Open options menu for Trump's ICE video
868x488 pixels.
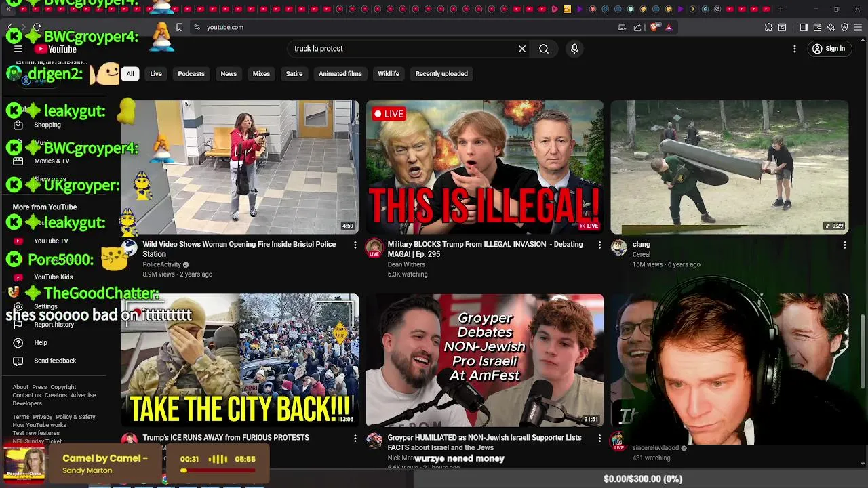tap(355, 439)
